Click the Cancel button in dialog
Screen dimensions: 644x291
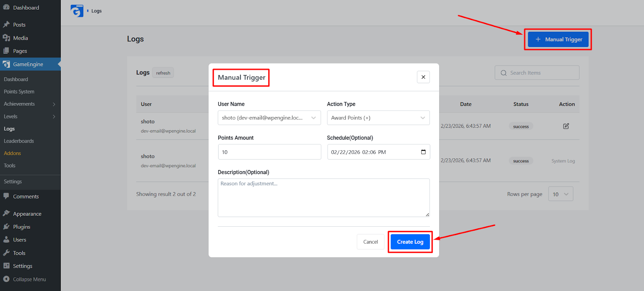click(370, 242)
